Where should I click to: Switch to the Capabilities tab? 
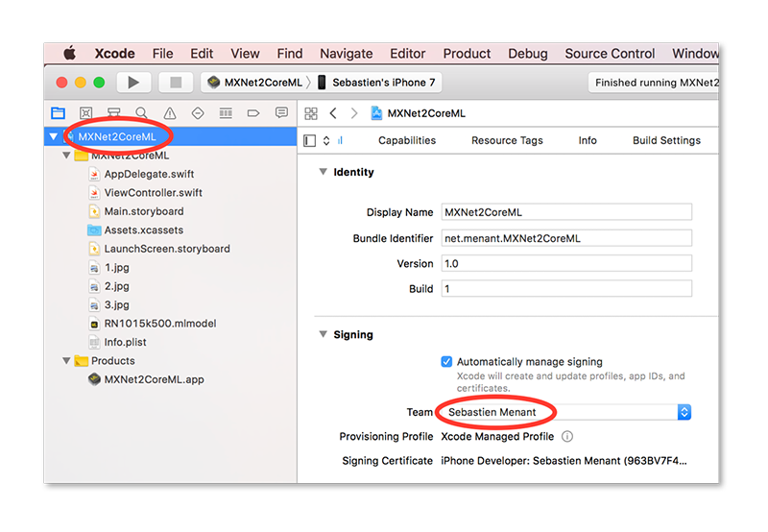click(406, 140)
